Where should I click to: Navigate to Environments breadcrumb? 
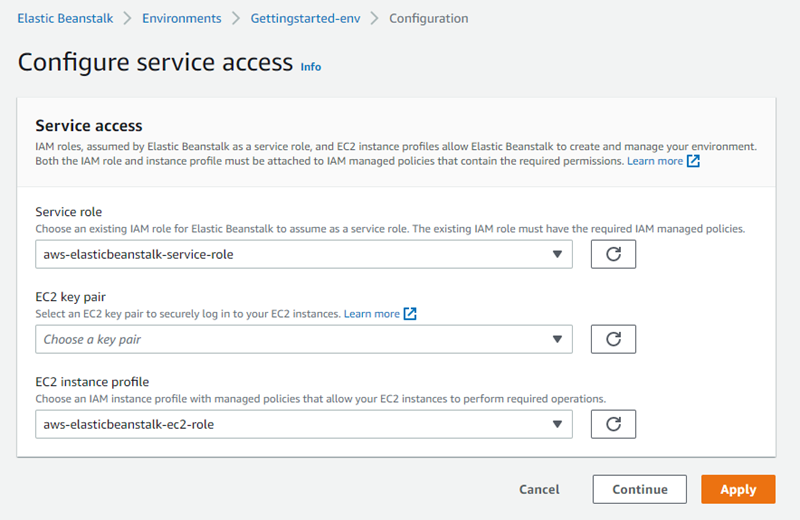coord(182,18)
